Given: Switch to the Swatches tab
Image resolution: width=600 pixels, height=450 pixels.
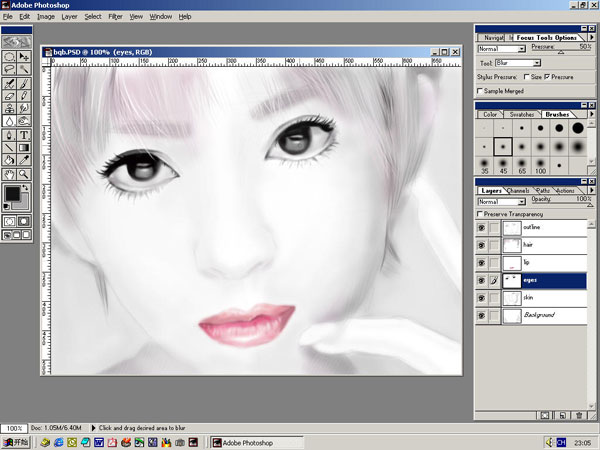Looking at the screenshot, I should 522,114.
